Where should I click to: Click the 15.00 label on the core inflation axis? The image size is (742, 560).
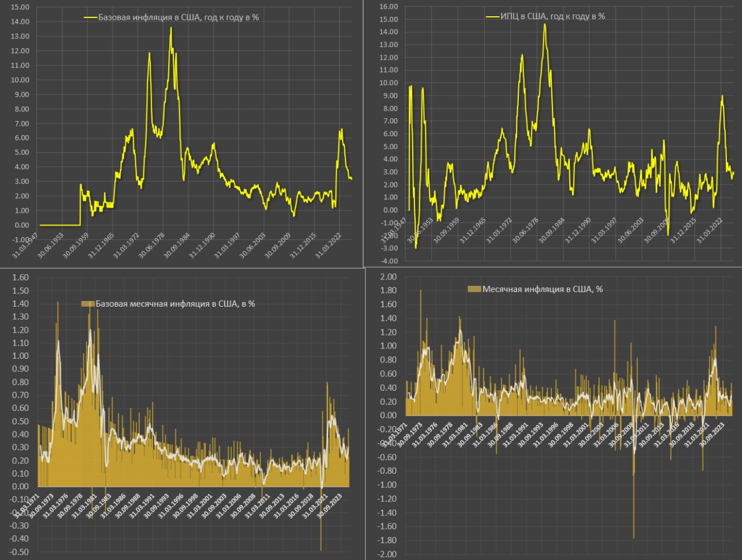click(x=20, y=7)
